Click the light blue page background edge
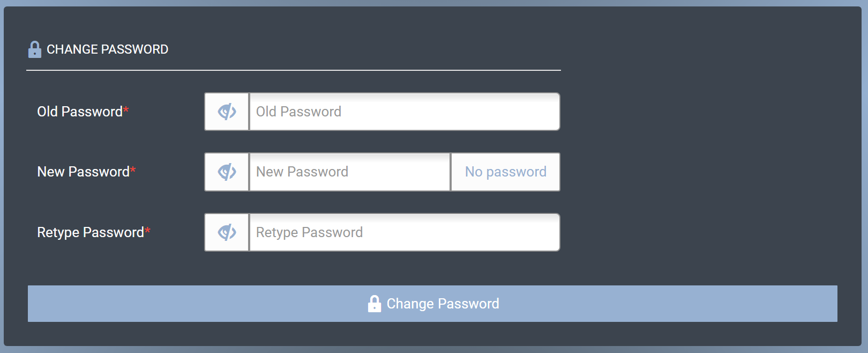The height and width of the screenshot is (353, 868). click(x=865, y=177)
